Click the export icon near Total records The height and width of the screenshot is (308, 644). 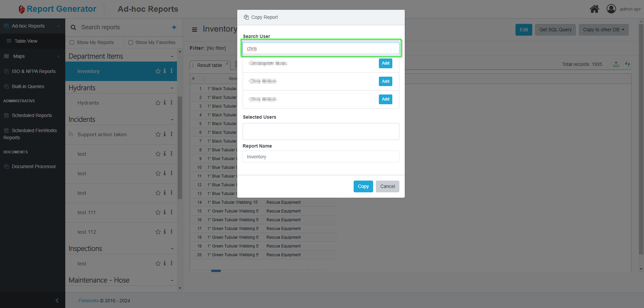pyautogui.click(x=616, y=64)
